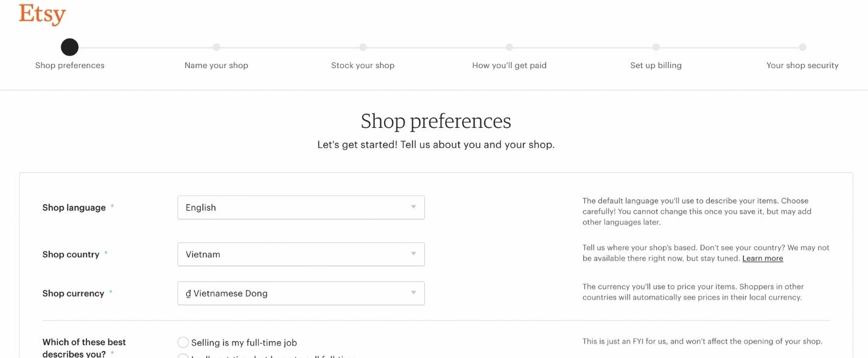868x358 pixels.
Task: Open the 'Your shop security' step label
Action: coord(802,66)
